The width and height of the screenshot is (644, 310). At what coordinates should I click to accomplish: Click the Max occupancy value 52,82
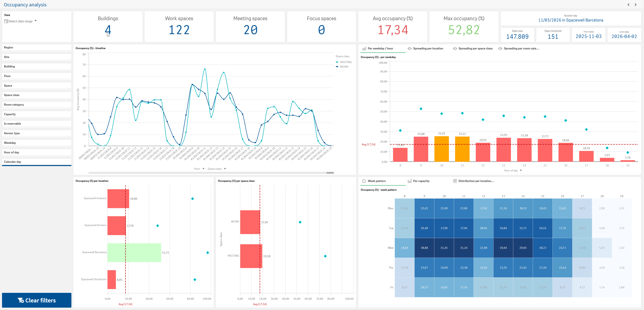464,30
